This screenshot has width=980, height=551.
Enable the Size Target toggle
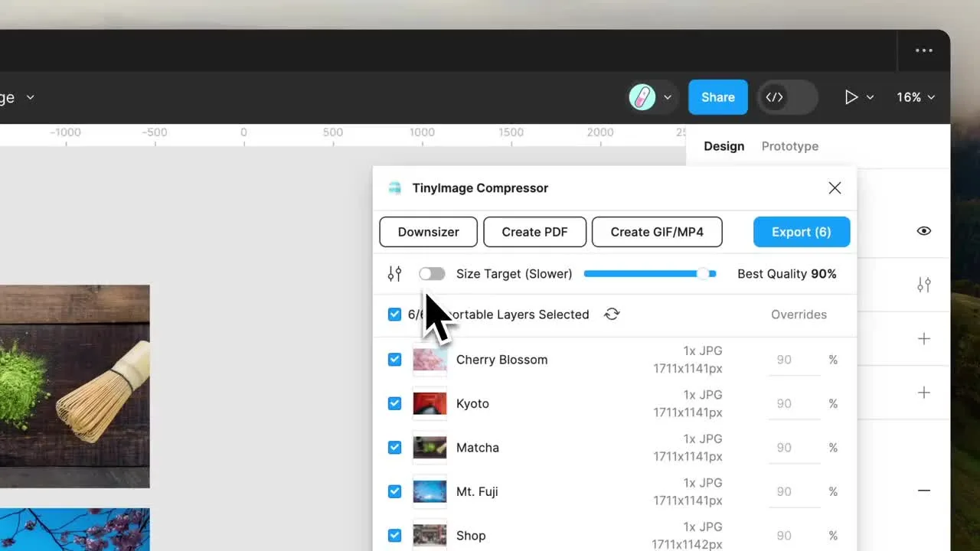[432, 274]
